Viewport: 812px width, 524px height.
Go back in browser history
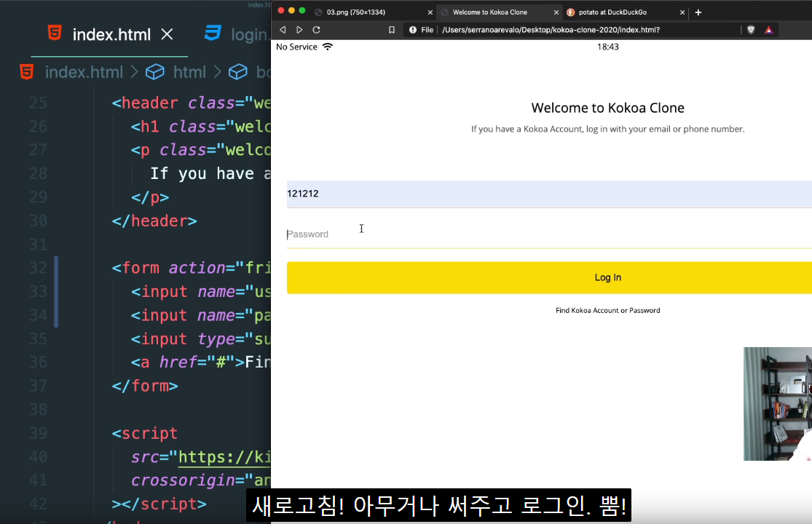pyautogui.click(x=283, y=30)
